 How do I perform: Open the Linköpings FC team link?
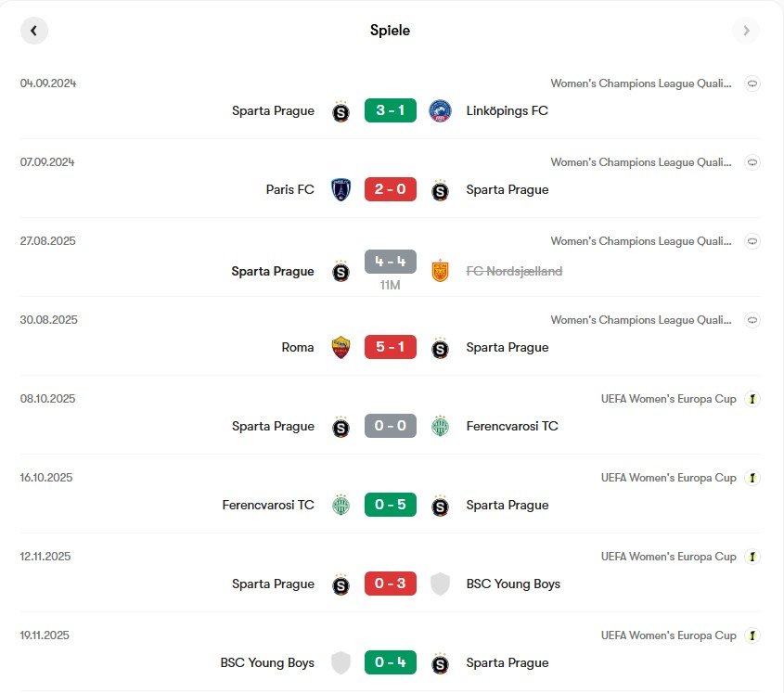click(507, 111)
